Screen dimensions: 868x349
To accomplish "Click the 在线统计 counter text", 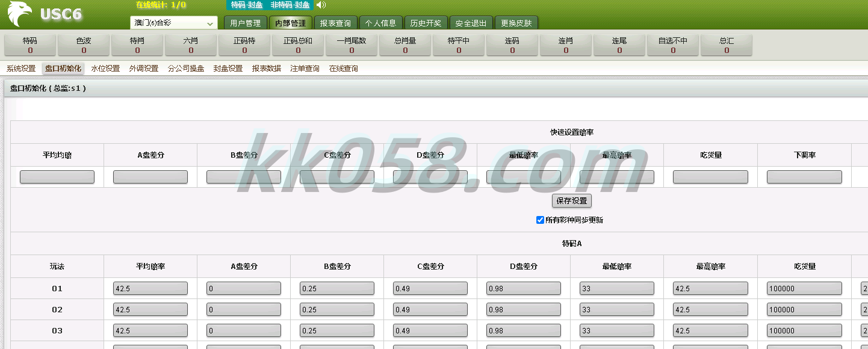I will click(161, 5).
